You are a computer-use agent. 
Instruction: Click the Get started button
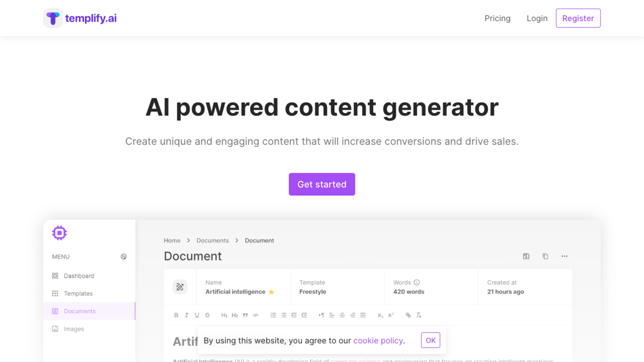click(x=322, y=184)
